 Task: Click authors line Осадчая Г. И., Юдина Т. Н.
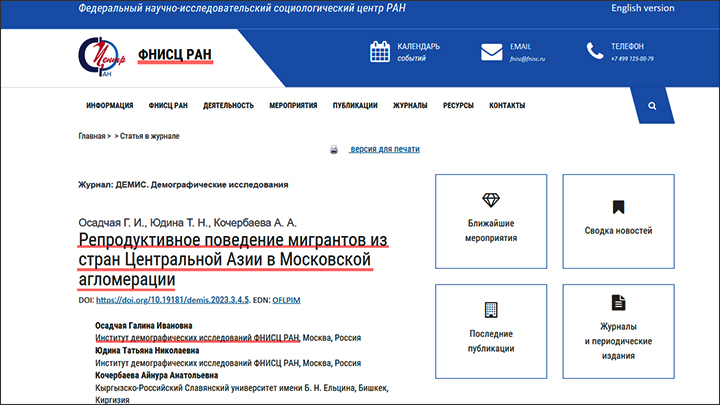coord(187,223)
